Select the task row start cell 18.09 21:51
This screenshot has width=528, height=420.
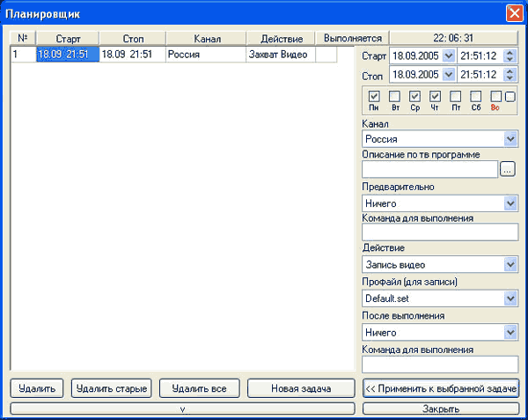(68, 55)
